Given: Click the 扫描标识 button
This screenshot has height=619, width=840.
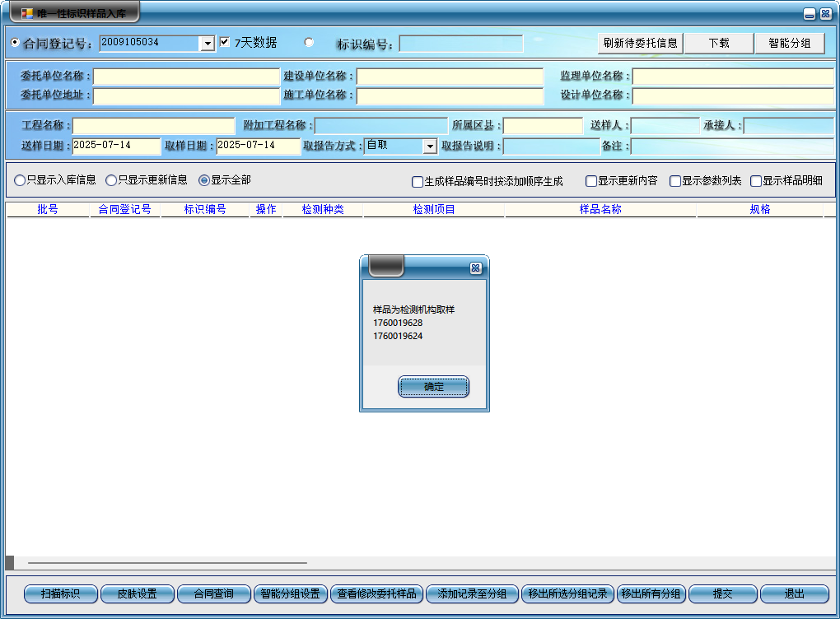Looking at the screenshot, I should [x=60, y=593].
